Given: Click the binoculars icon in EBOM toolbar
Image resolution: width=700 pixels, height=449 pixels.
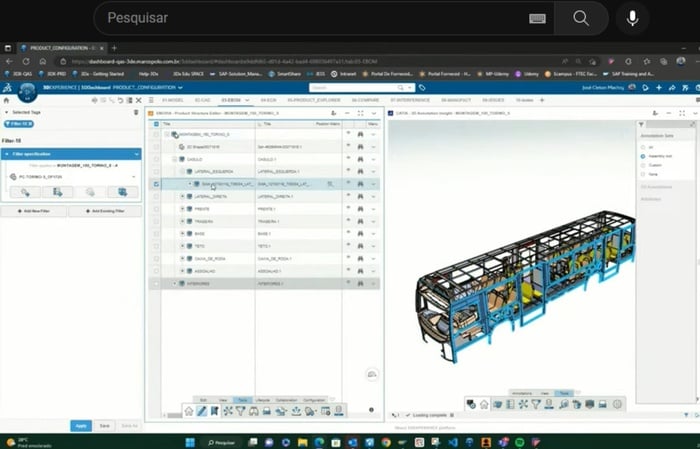Looking at the screenshot, I should tap(254, 411).
